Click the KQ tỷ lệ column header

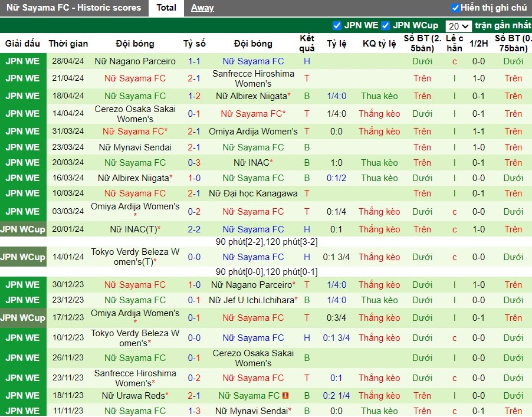379,44
